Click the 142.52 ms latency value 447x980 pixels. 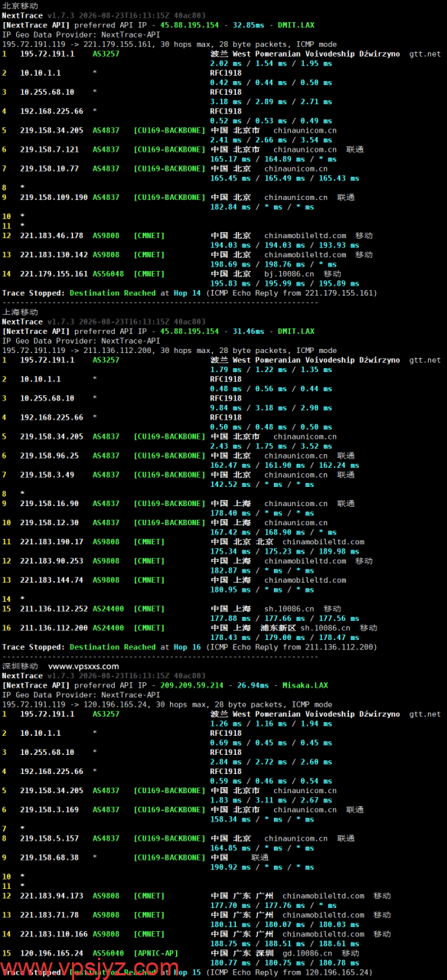(x=230, y=485)
